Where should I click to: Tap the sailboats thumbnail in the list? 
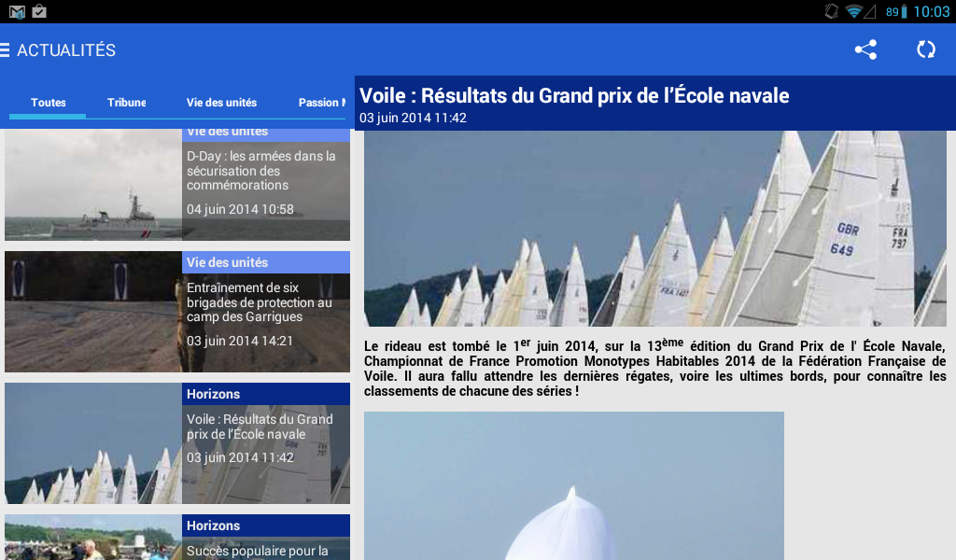(x=93, y=443)
